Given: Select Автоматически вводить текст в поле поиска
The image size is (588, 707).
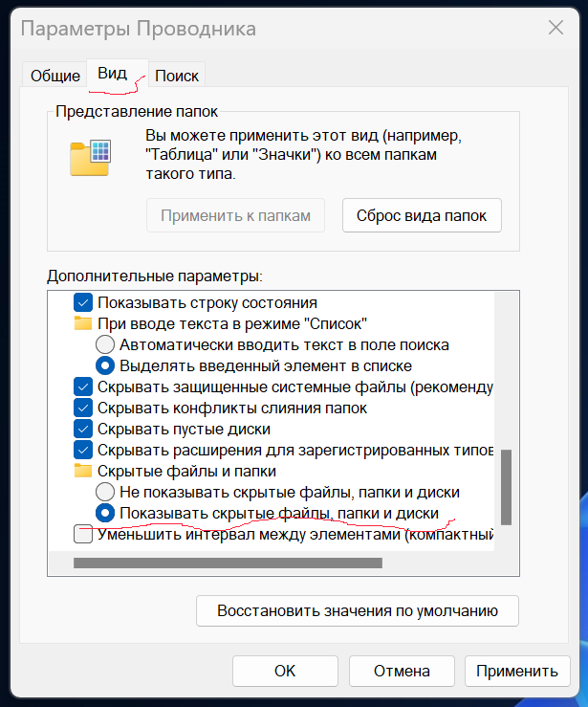Looking at the screenshot, I should tap(105, 345).
